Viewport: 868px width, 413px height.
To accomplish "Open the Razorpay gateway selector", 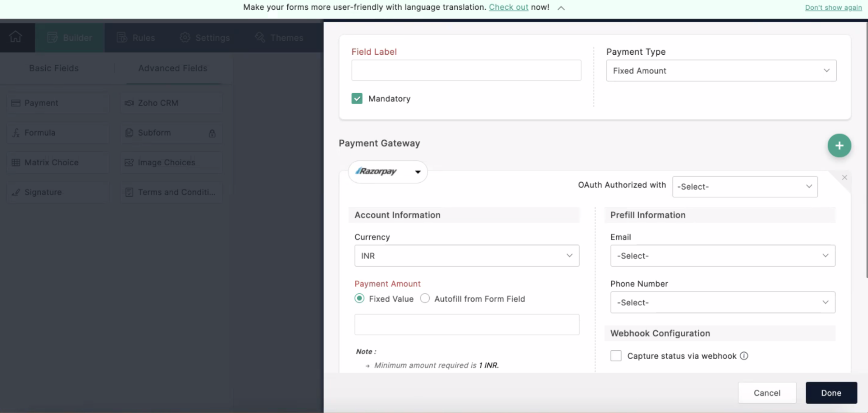I will (x=387, y=172).
